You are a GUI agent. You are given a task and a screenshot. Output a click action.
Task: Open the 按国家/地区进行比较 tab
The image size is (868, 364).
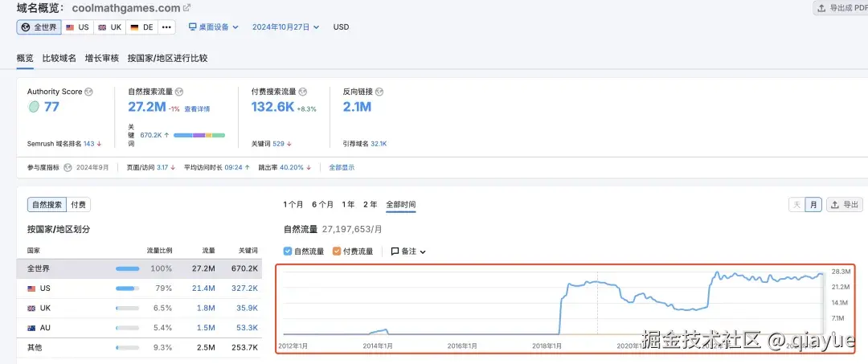[x=167, y=58]
